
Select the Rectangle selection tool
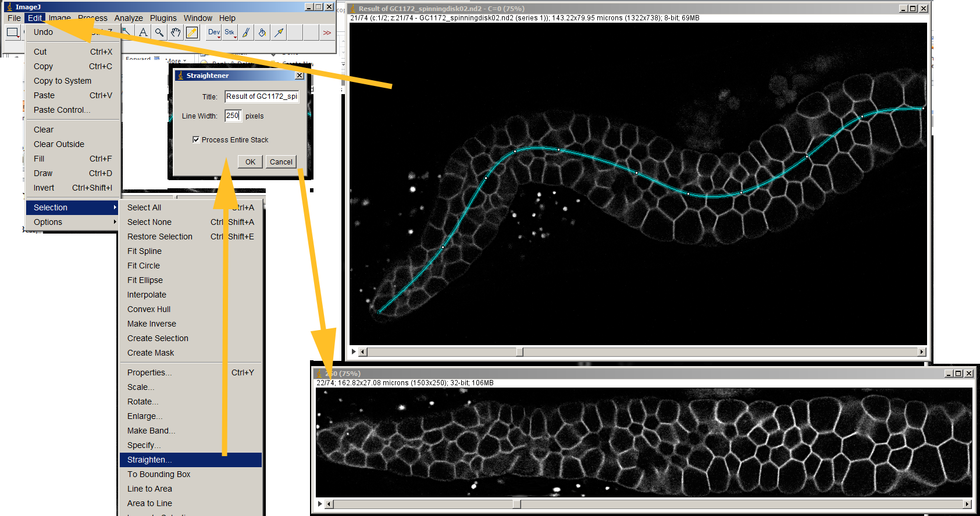click(x=12, y=33)
